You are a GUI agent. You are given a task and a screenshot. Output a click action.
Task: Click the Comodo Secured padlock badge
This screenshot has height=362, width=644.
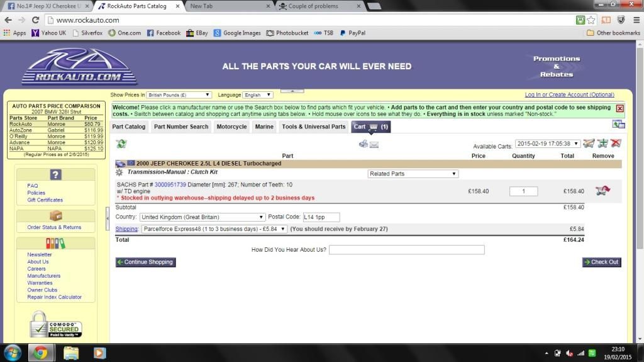pos(55,325)
